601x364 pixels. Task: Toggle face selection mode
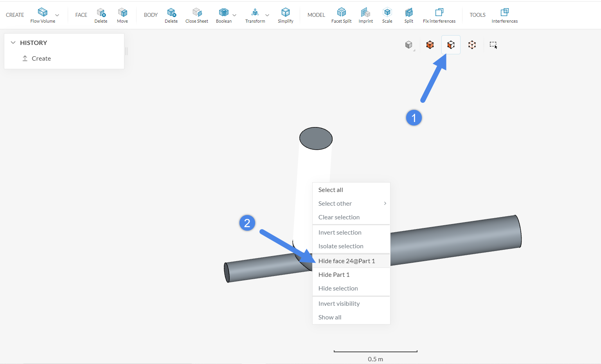(451, 45)
